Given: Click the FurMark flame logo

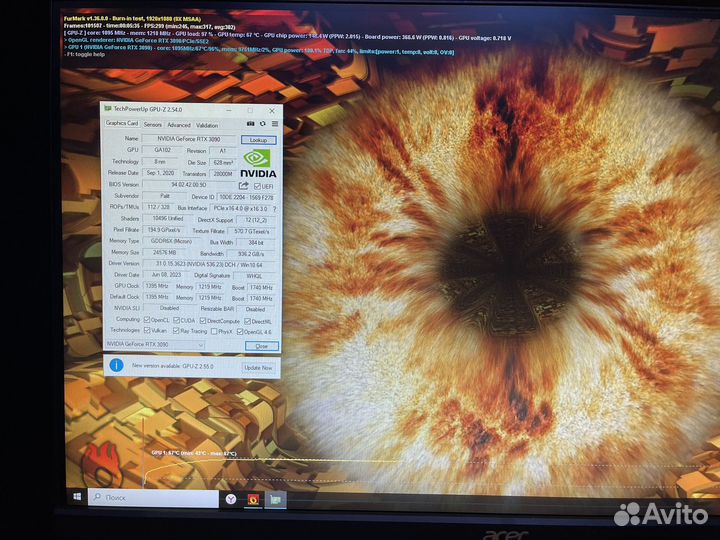Looking at the screenshot, I should pos(101,464).
